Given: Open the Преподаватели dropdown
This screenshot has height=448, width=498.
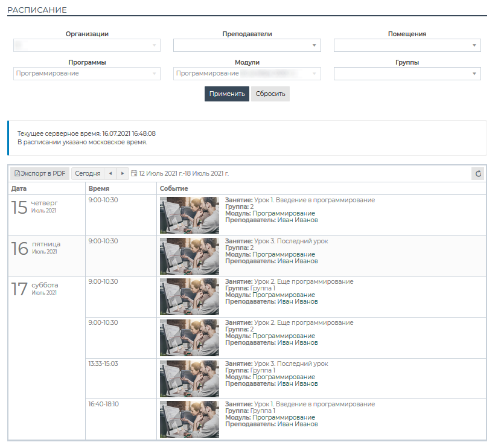Looking at the screenshot, I should coord(247,45).
